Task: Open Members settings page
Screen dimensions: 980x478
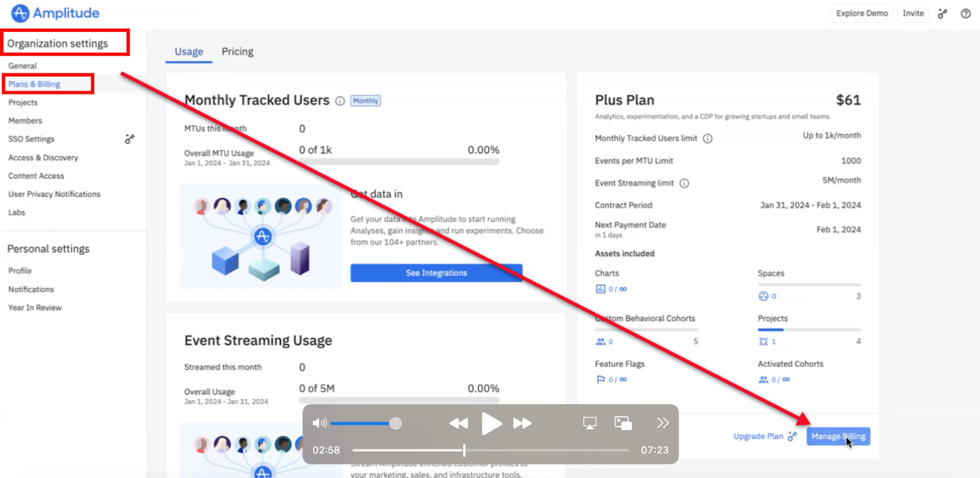Action: 25,121
